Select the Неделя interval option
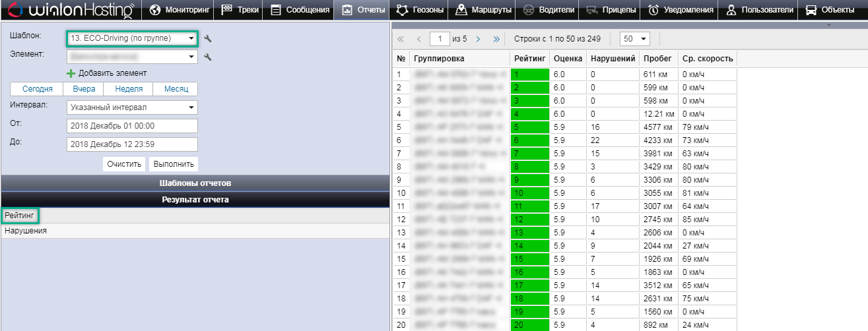 coord(128,89)
